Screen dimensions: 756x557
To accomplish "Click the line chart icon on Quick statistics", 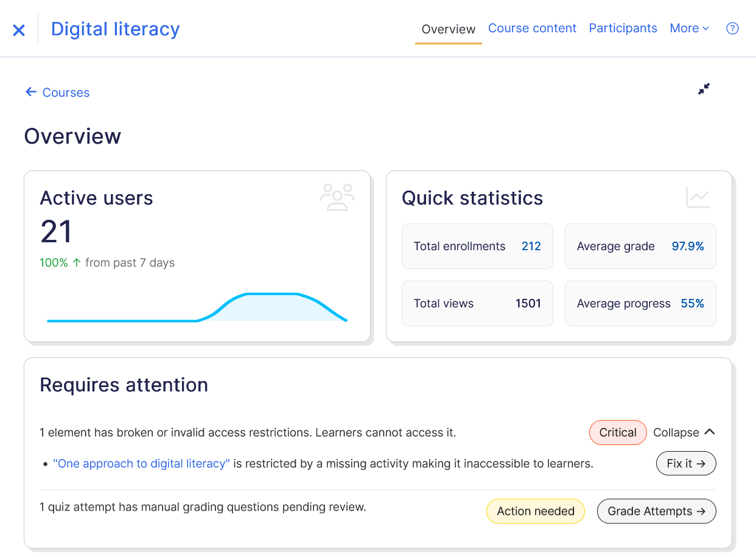I will (698, 197).
